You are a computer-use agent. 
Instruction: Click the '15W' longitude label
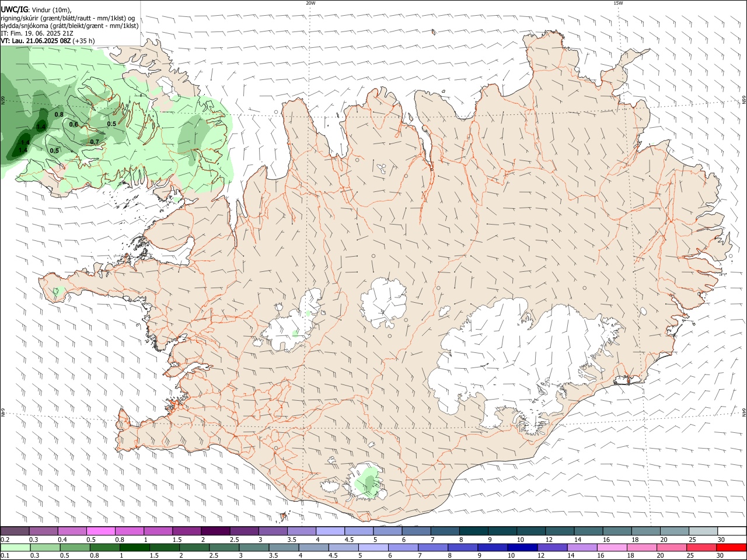click(x=618, y=3)
